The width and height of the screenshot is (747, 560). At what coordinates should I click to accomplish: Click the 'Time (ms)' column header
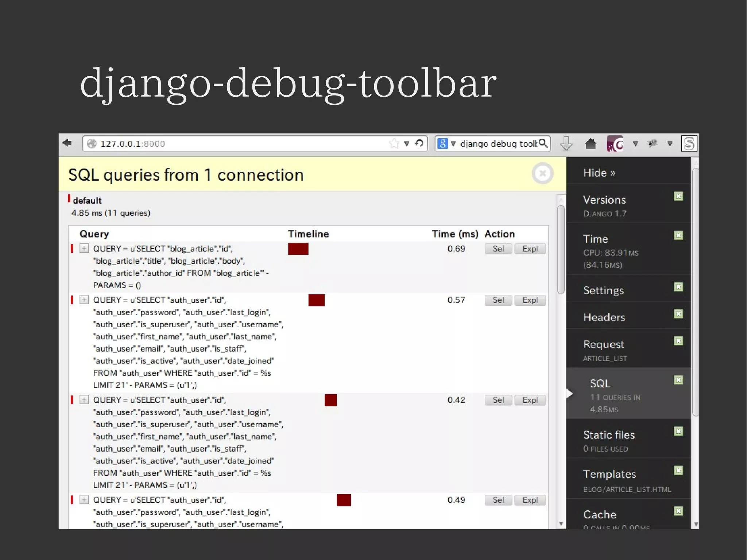tap(455, 234)
